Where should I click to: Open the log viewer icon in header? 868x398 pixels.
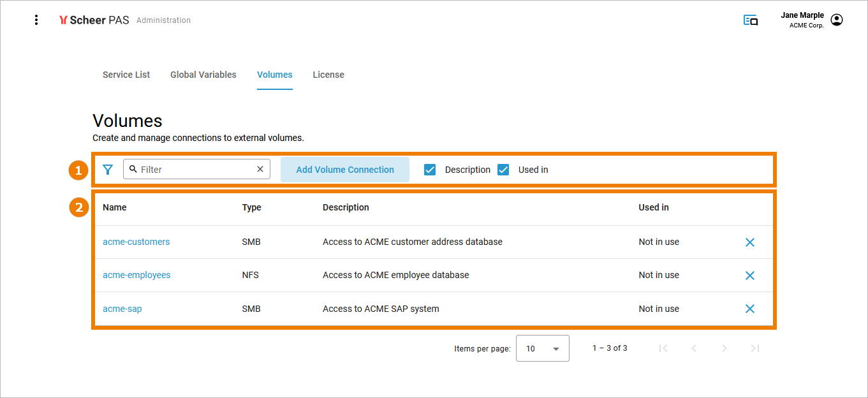click(751, 20)
